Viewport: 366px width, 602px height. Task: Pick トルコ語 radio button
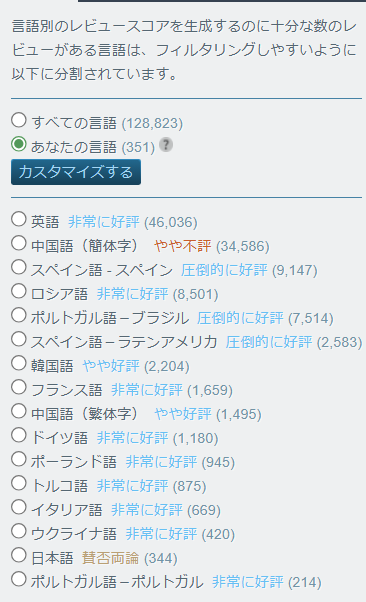click(x=18, y=483)
